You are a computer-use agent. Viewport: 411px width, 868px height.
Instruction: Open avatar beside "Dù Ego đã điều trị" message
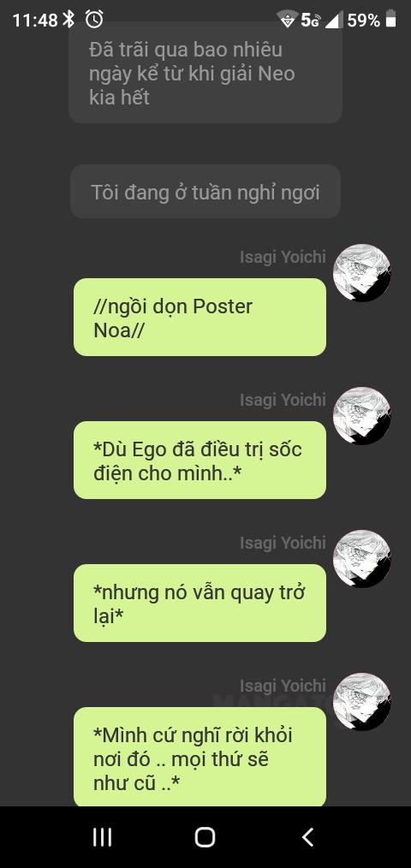361,416
